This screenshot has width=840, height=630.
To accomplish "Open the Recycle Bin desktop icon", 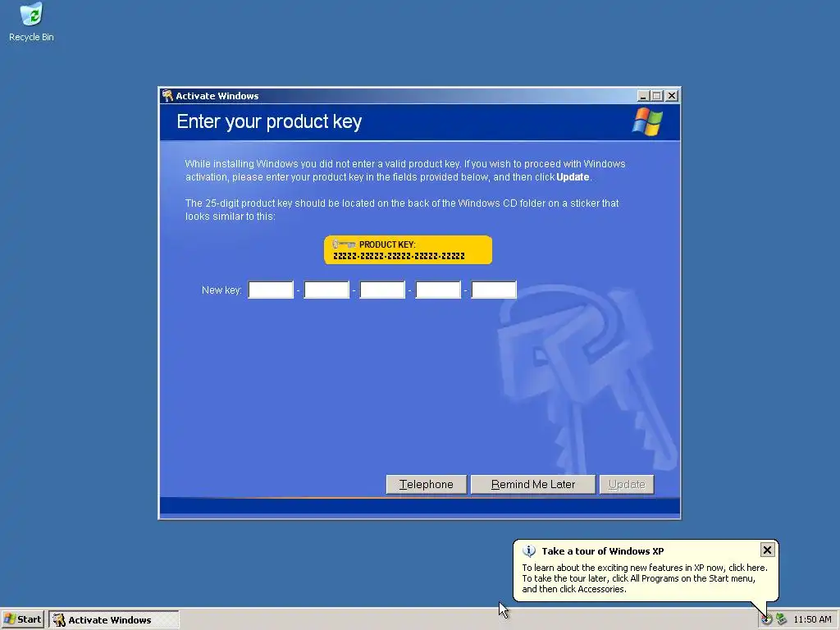I will (x=31, y=21).
